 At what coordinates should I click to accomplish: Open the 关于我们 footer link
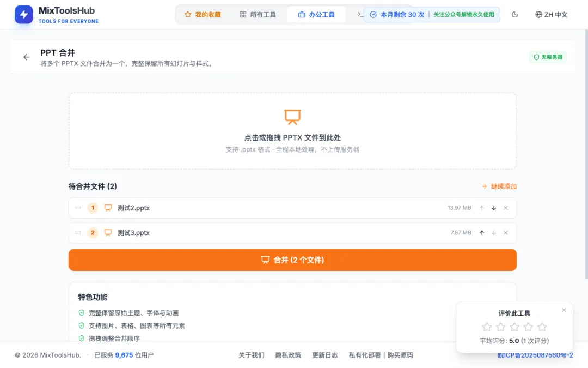click(251, 355)
